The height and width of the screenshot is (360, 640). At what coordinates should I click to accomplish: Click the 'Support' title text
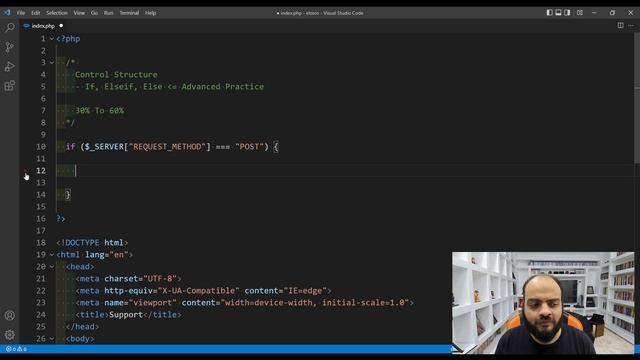(126, 315)
